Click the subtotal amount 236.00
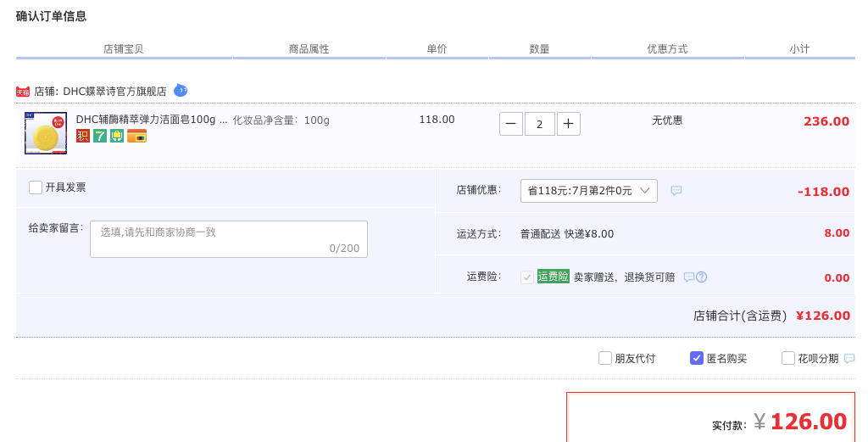Screen dimensions: 868x442 (x=826, y=121)
